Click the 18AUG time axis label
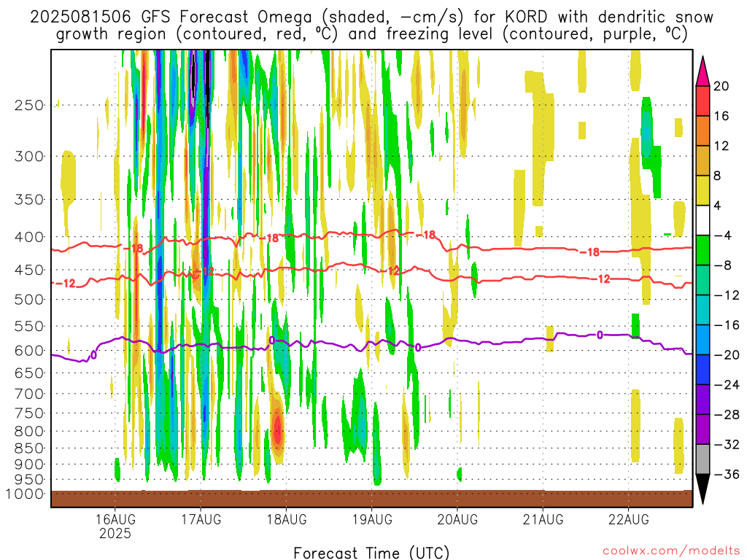The image size is (747, 560). 286,519
